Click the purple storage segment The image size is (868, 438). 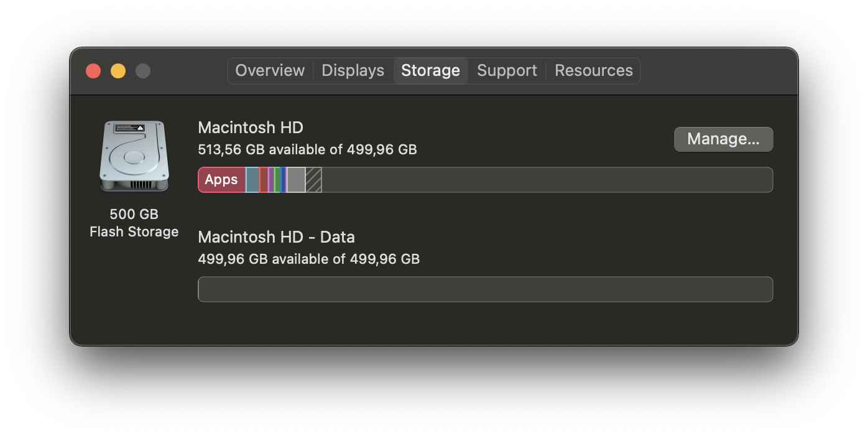[271, 180]
